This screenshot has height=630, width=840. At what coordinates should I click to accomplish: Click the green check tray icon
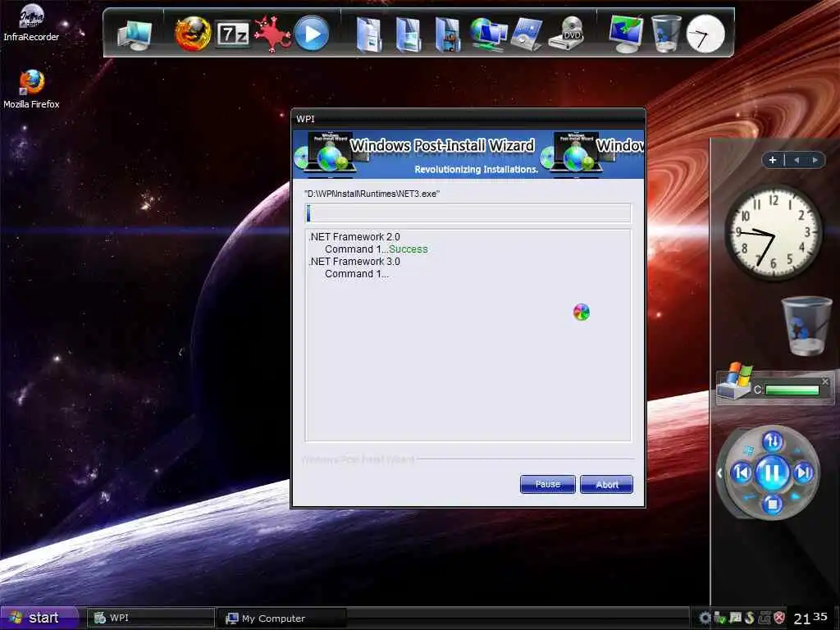(x=720, y=618)
